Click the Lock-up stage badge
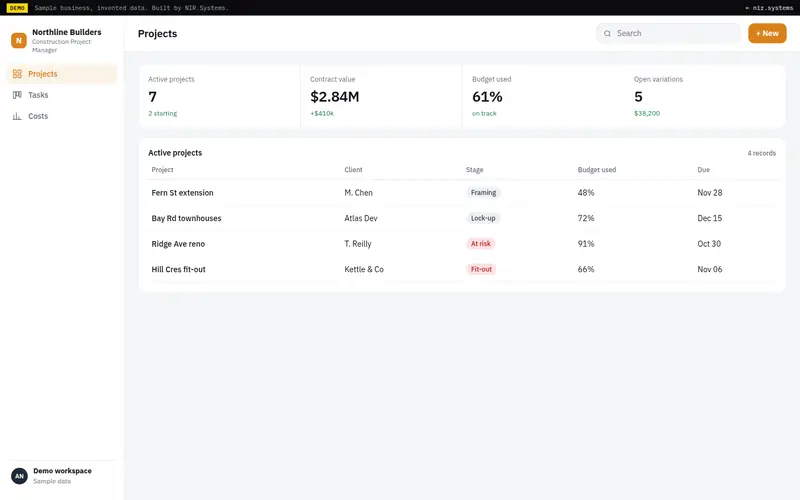The height and width of the screenshot is (500, 800). tap(483, 218)
